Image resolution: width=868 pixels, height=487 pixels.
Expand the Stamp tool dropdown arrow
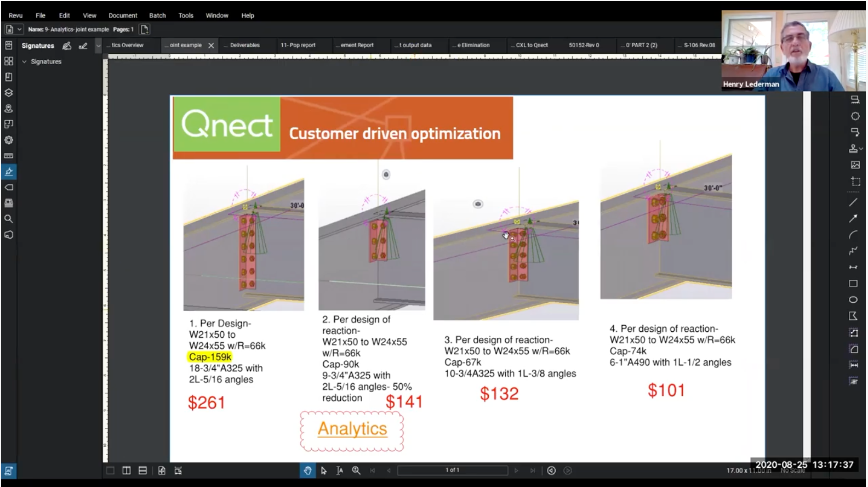click(861, 149)
